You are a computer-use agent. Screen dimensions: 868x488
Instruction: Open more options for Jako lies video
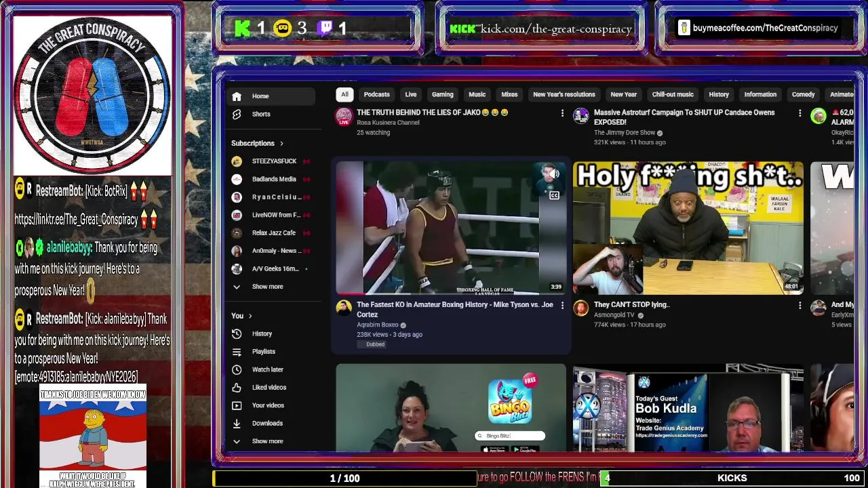click(562, 113)
